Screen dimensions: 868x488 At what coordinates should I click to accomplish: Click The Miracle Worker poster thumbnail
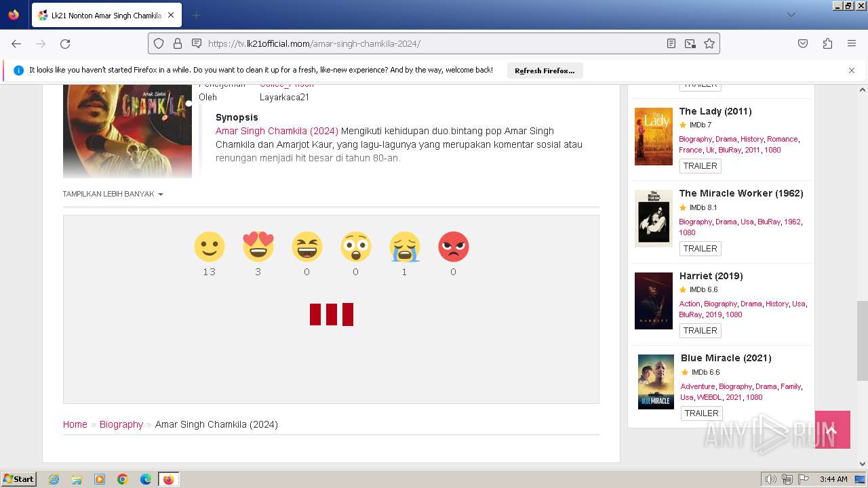pyautogui.click(x=654, y=218)
